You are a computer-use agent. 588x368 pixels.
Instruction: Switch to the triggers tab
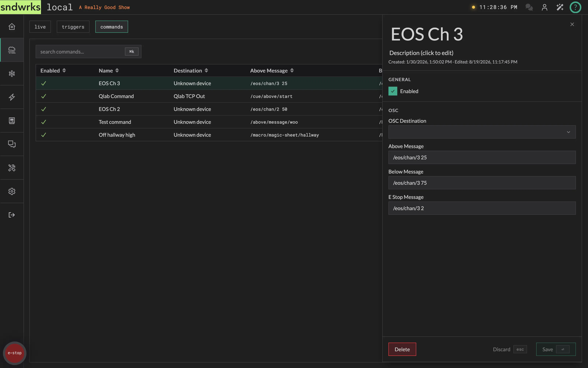(73, 27)
